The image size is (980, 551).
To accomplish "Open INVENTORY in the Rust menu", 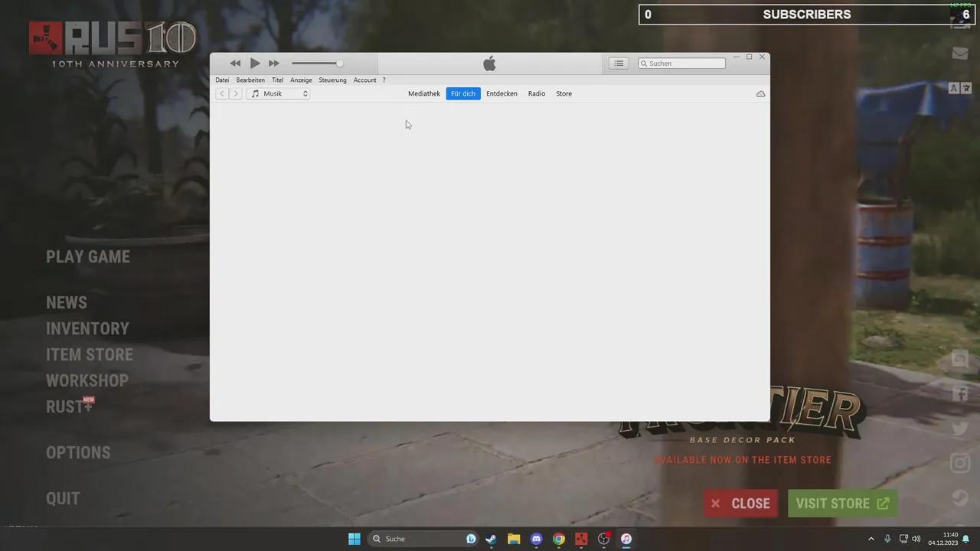I will pyautogui.click(x=87, y=329).
